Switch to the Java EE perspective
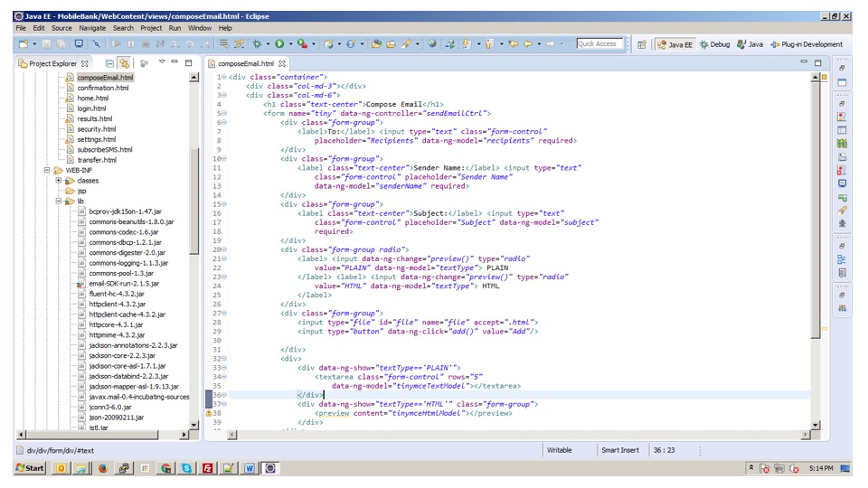This screenshot has height=488, width=868. pos(675,44)
